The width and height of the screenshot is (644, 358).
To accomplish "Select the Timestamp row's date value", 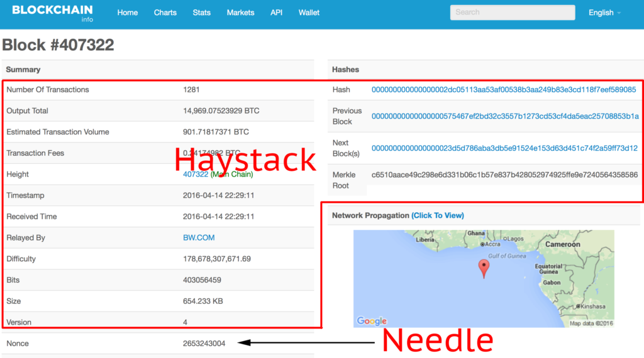I will tap(218, 195).
